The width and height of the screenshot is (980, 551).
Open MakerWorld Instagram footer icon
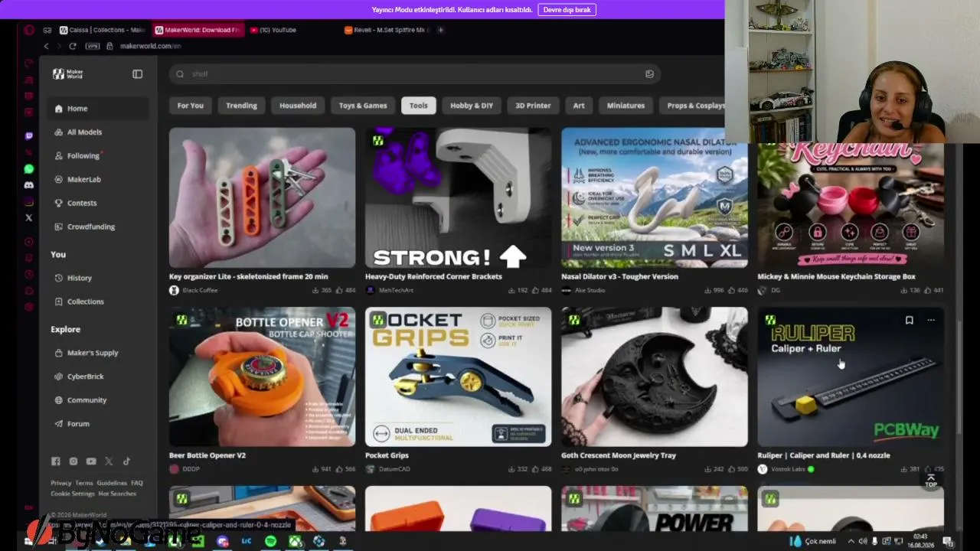pyautogui.click(x=73, y=461)
